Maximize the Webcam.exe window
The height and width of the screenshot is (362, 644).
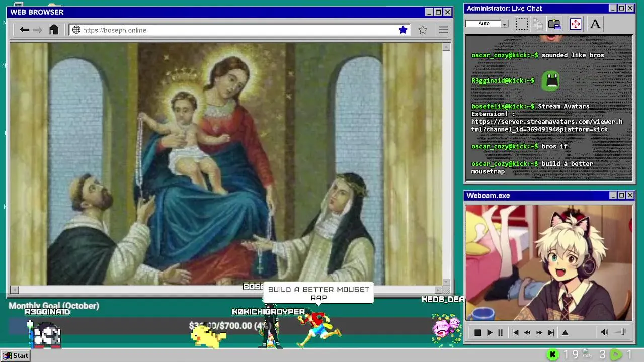[621, 195]
